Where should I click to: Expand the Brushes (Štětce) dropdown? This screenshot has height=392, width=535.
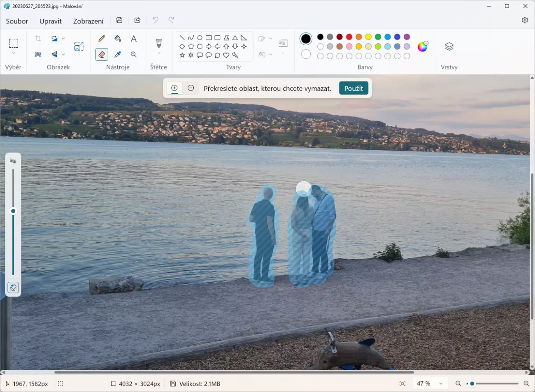[x=159, y=53]
